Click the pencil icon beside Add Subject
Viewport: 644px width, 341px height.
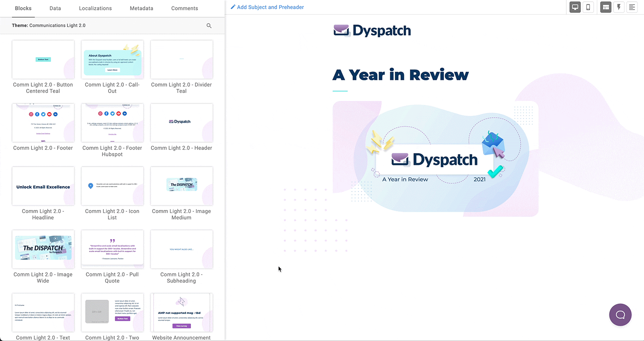233,7
